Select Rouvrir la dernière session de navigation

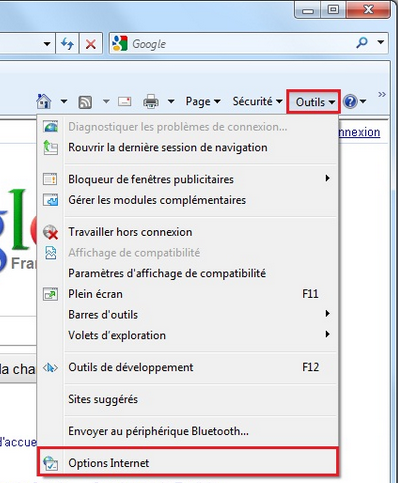(188, 148)
